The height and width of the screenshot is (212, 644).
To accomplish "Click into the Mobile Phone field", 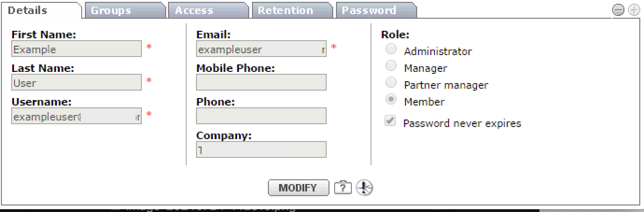I will coord(261,83).
